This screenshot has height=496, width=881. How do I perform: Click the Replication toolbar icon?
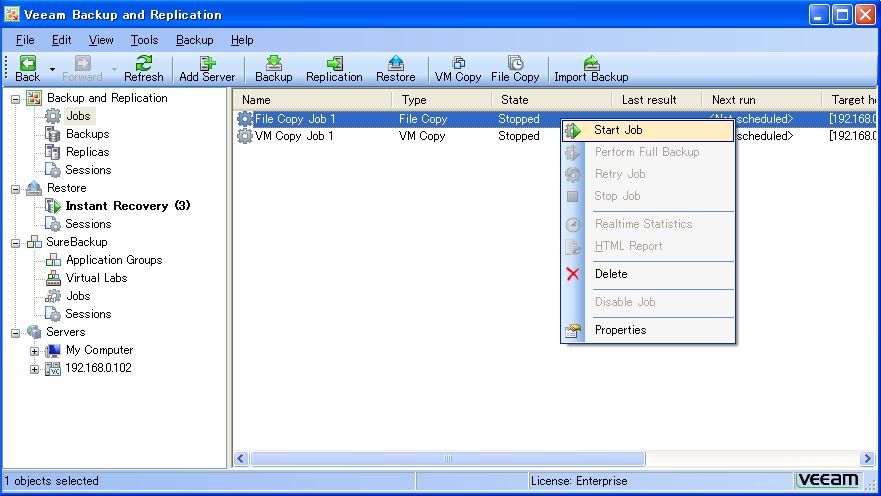pos(334,63)
